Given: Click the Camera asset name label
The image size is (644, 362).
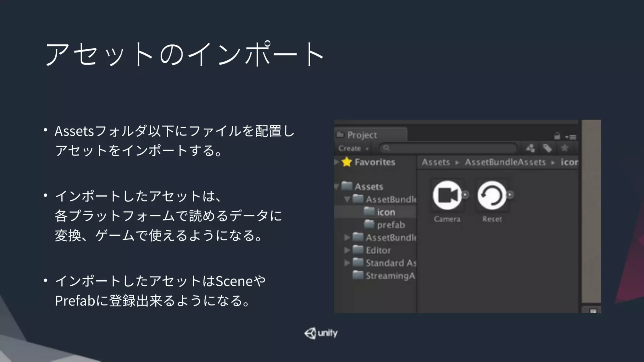Looking at the screenshot, I should pyautogui.click(x=447, y=219).
